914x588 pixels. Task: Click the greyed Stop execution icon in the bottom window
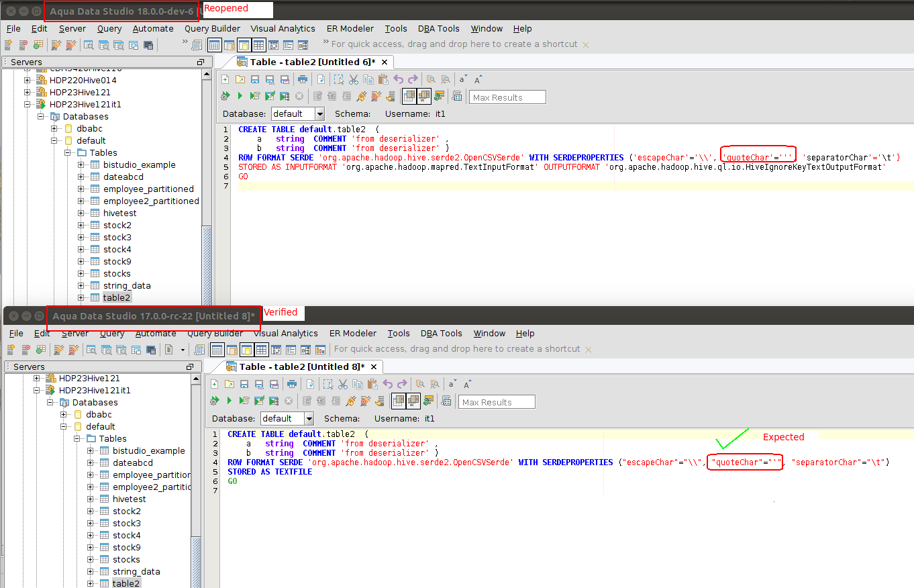(289, 401)
